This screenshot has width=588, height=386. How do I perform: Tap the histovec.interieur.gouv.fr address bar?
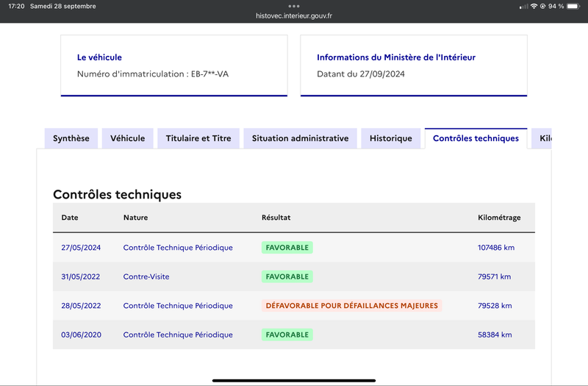pyautogui.click(x=294, y=15)
